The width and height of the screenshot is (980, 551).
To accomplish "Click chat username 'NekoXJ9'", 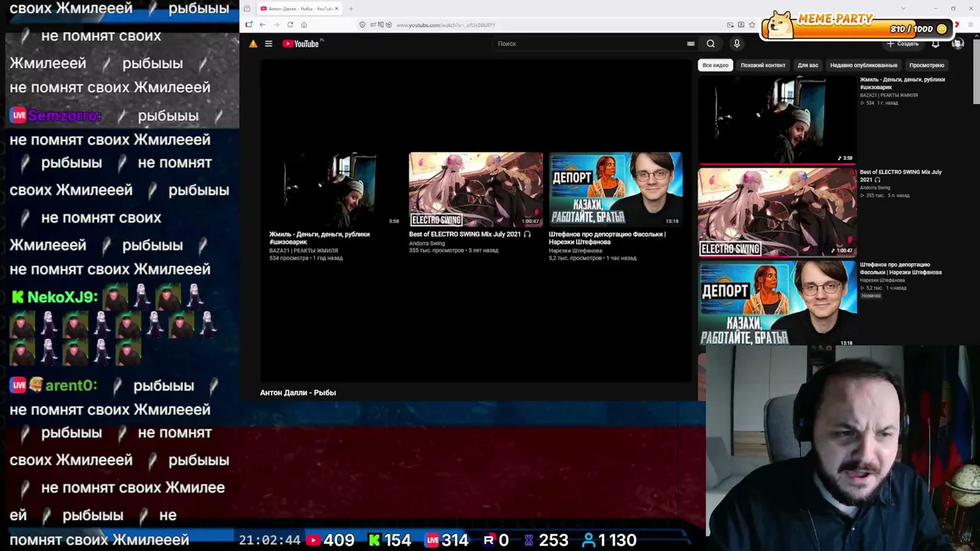I will click(x=63, y=297).
